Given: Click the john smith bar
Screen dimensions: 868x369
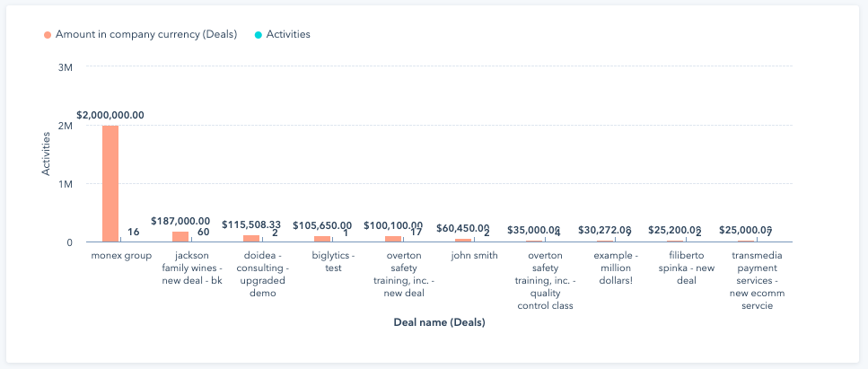Looking at the screenshot, I should 463,240.
